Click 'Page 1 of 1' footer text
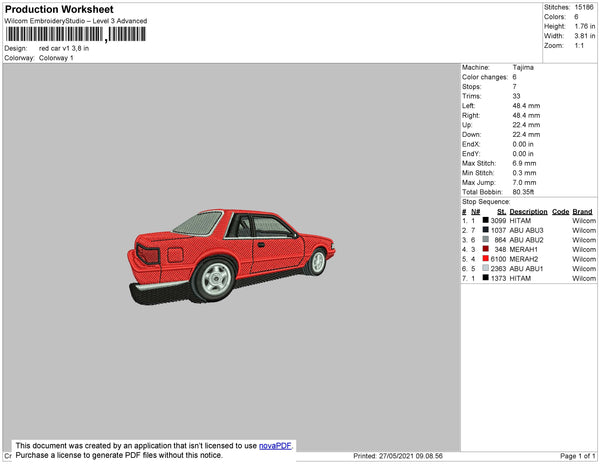 point(578,456)
